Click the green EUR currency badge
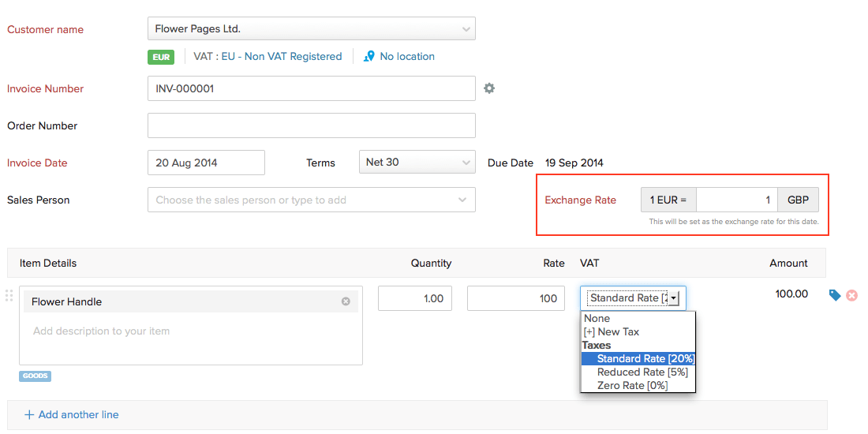This screenshot has width=868, height=434. pyautogui.click(x=161, y=57)
